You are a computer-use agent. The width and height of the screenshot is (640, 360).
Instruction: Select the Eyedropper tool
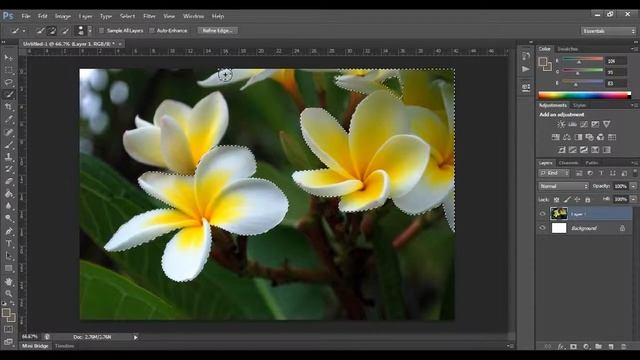click(8, 120)
